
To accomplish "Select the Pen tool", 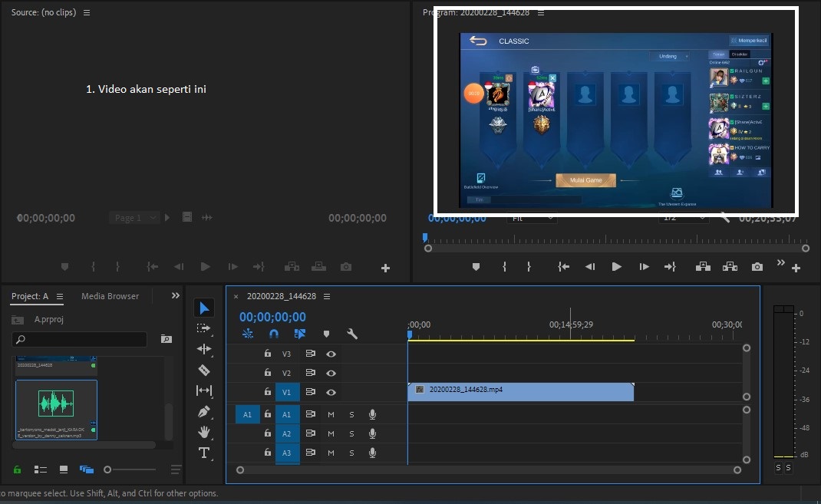I will pos(203,411).
